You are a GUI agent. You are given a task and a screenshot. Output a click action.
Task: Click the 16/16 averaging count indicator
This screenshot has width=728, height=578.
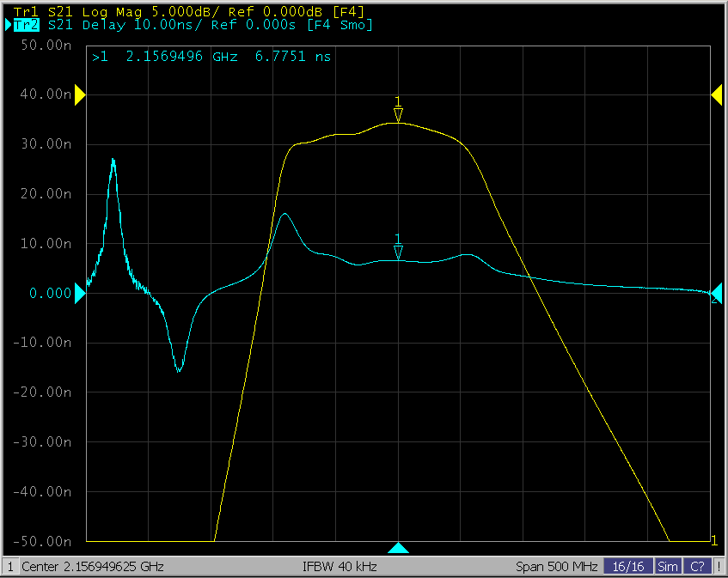click(628, 567)
